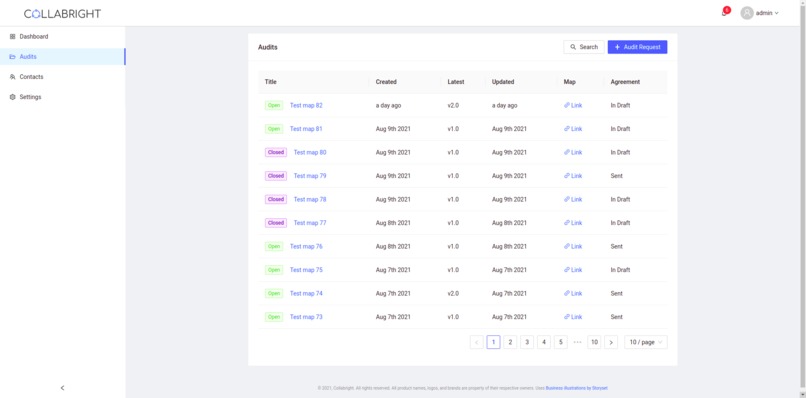
Task: Select Audits in the sidebar
Action: tap(62, 57)
